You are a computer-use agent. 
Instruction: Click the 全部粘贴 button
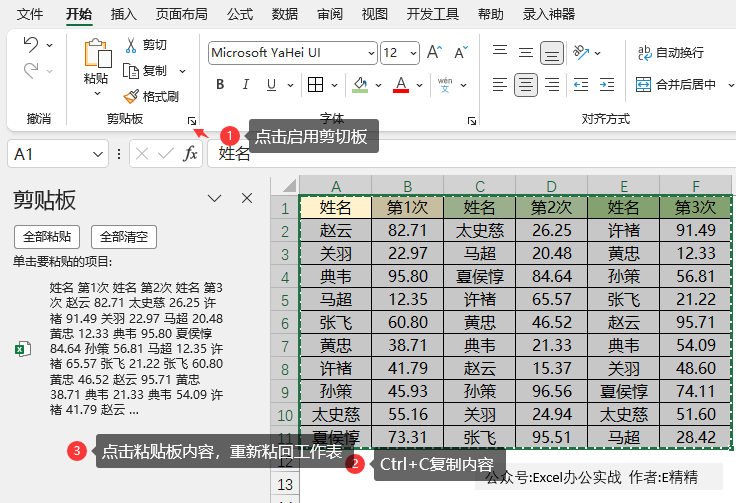[47, 236]
